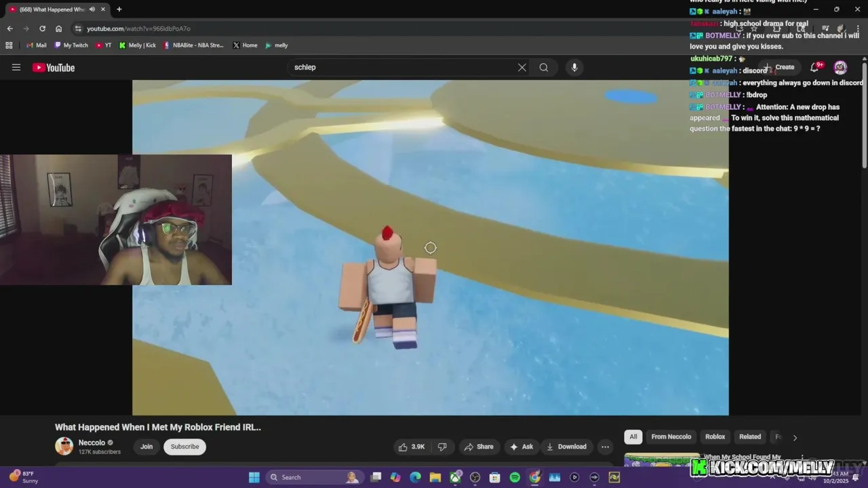Subscribe to Neccolo channel
This screenshot has height=488, width=868.
coord(185,447)
